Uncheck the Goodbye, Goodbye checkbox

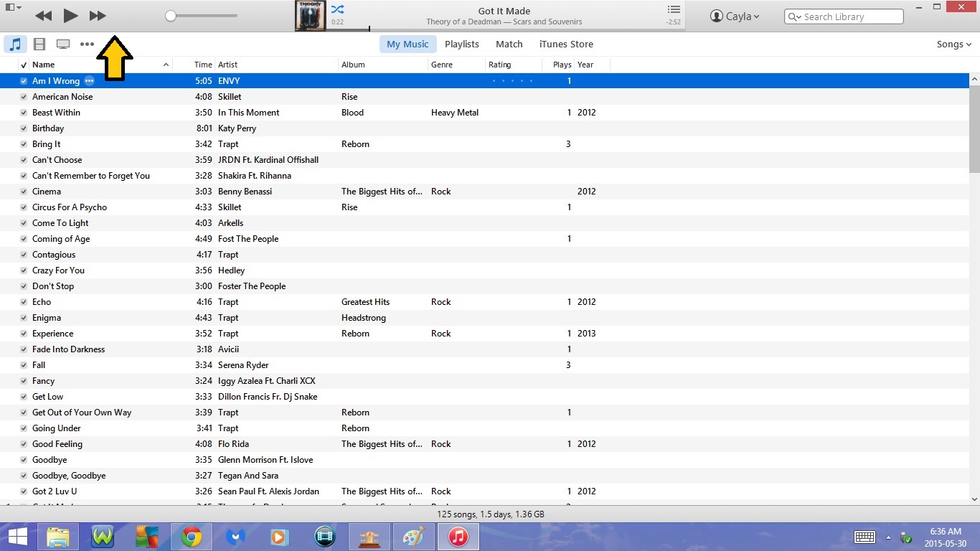[x=24, y=476]
